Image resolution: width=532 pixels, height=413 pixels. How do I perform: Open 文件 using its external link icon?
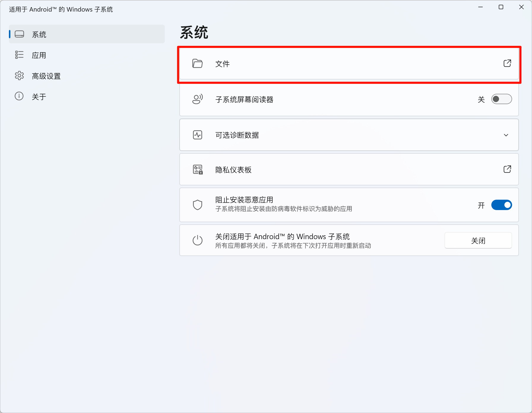[507, 63]
